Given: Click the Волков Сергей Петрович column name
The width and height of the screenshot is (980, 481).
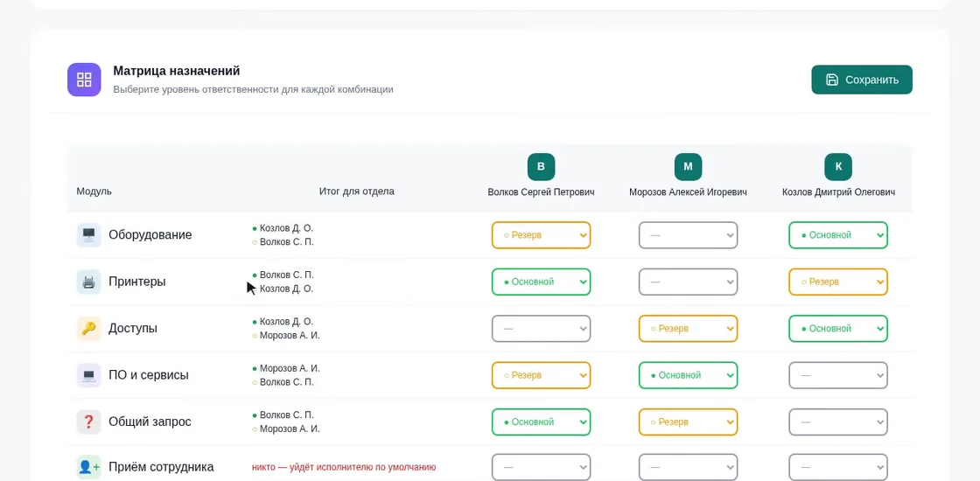Looking at the screenshot, I should point(542,192).
